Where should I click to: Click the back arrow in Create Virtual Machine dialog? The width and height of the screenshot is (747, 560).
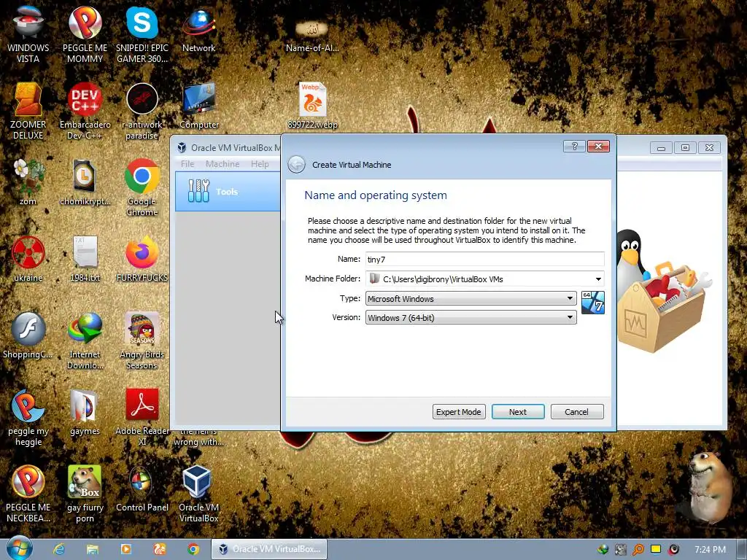pos(296,165)
